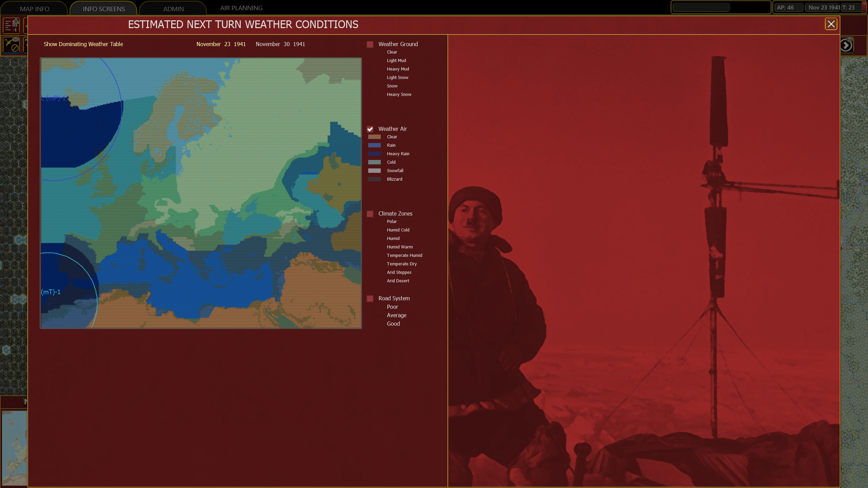
Task: Uncheck the Weather Air checkbox
Action: [x=370, y=129]
